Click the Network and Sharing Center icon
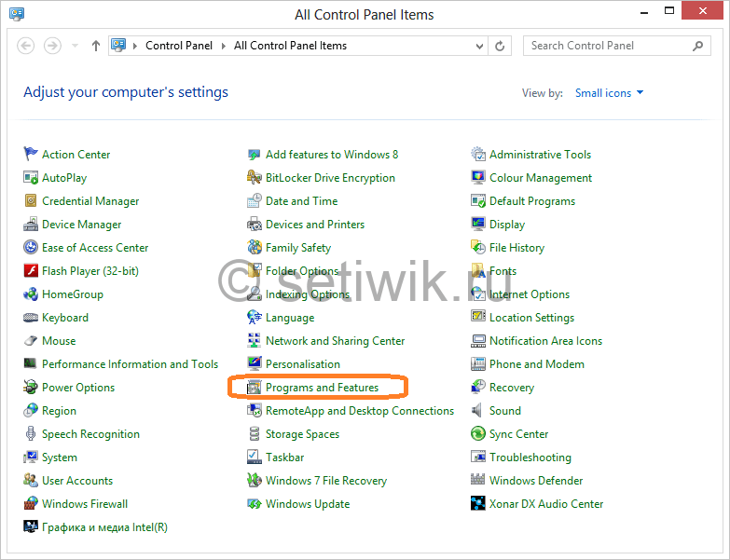Screen dimensions: 730x560 click(255, 340)
